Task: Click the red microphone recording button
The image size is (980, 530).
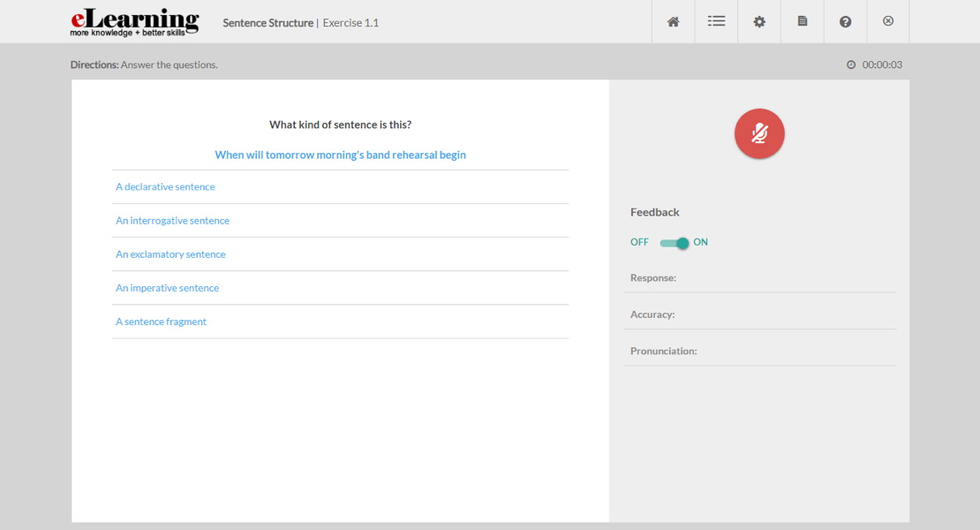Action: pos(758,133)
